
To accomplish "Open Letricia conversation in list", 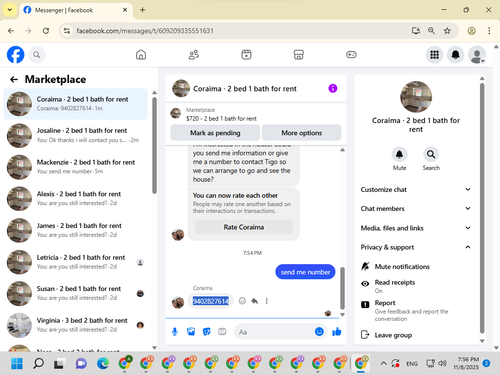I will click(x=76, y=262).
